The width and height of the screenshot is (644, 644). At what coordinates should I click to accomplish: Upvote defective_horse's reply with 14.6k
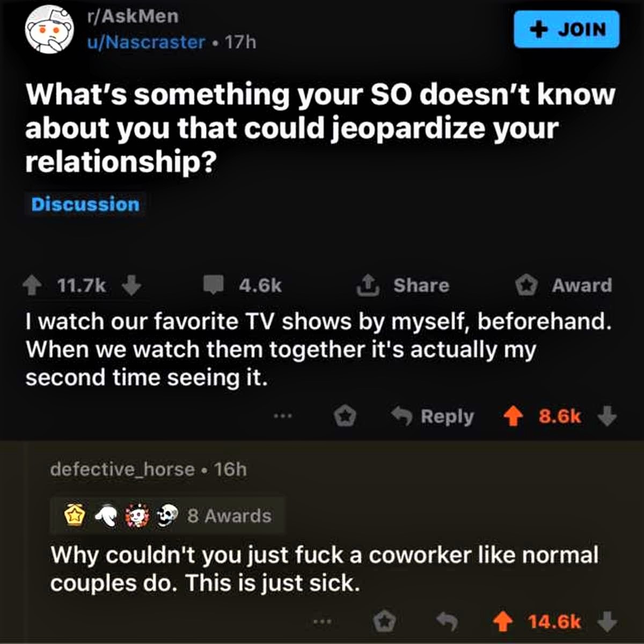click(x=503, y=622)
